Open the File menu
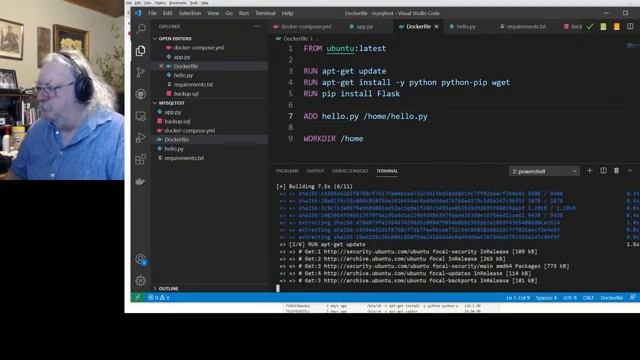 152,13
